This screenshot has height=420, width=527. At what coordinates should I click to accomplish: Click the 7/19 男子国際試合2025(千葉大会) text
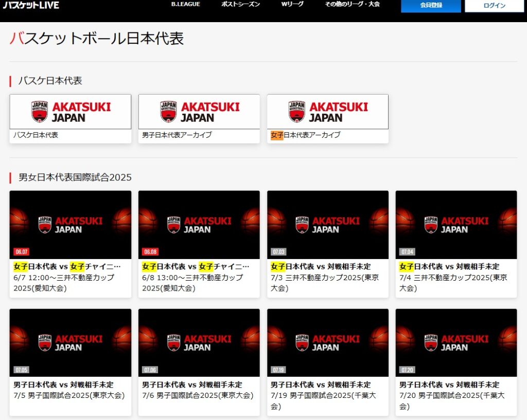tap(323, 401)
